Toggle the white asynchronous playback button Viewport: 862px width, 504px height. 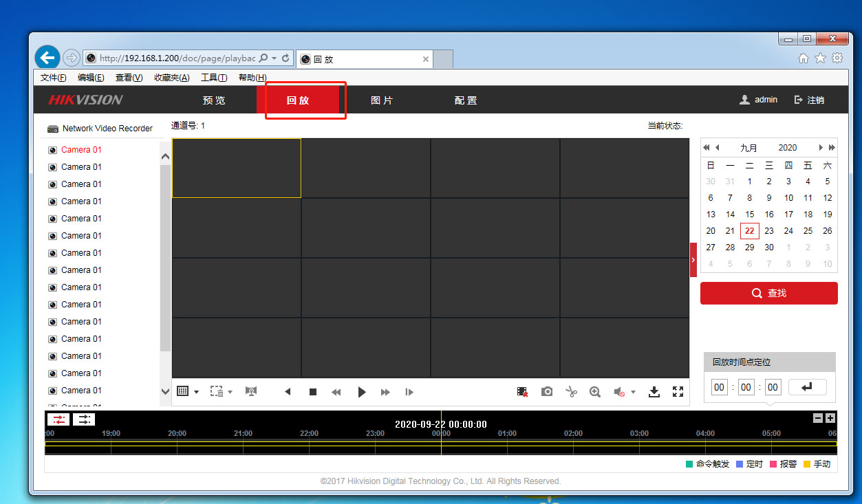pyautogui.click(x=84, y=419)
